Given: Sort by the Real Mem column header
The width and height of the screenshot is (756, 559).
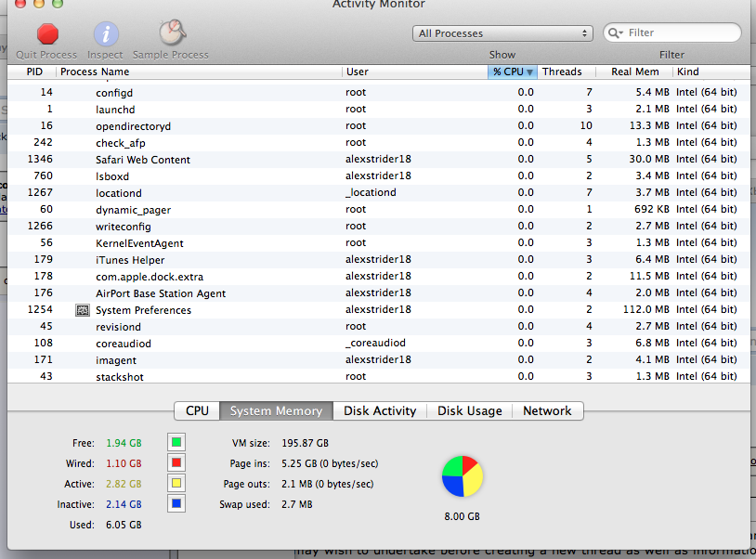Looking at the screenshot, I should [634, 71].
